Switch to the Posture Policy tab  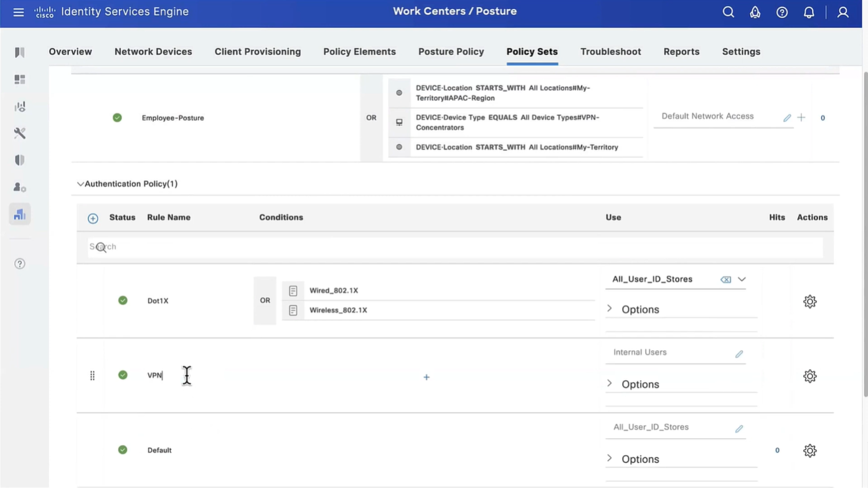tap(451, 52)
